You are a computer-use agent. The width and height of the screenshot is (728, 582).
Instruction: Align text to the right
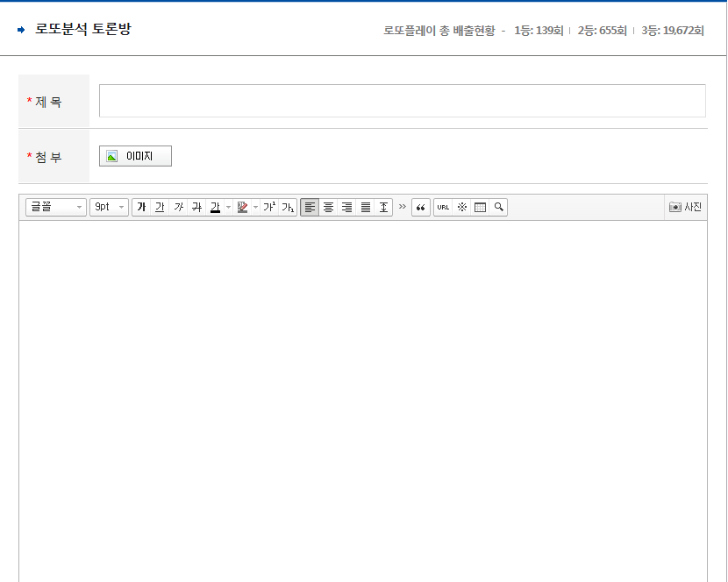click(x=346, y=208)
